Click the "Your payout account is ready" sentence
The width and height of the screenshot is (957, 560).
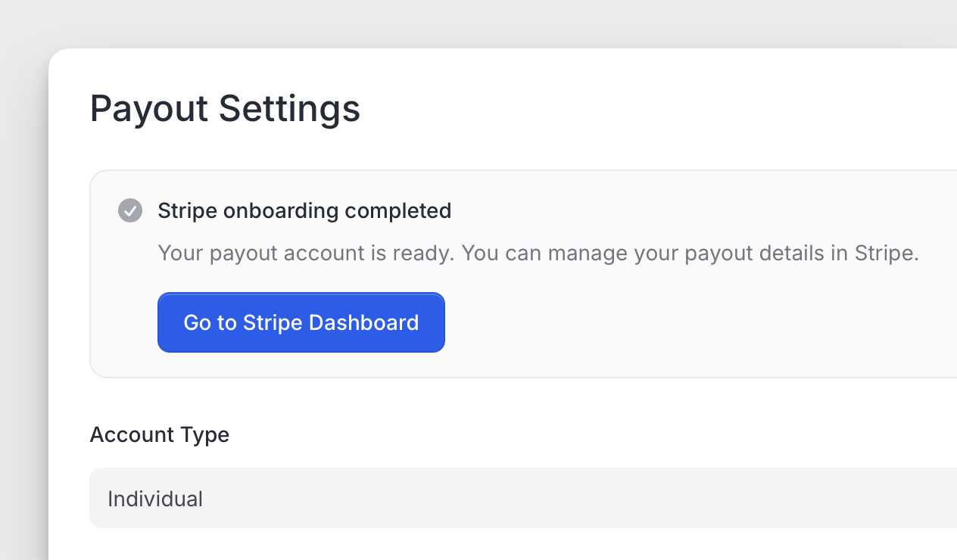click(306, 253)
